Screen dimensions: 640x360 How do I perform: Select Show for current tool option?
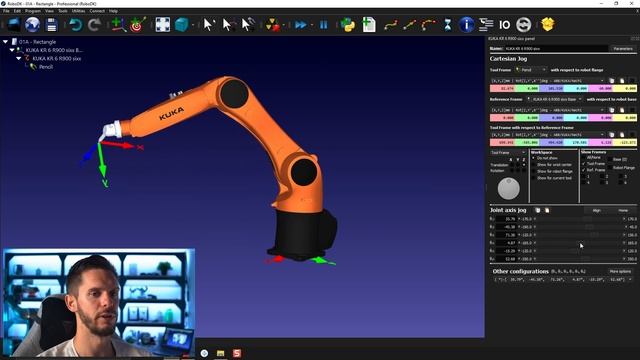coord(552,178)
